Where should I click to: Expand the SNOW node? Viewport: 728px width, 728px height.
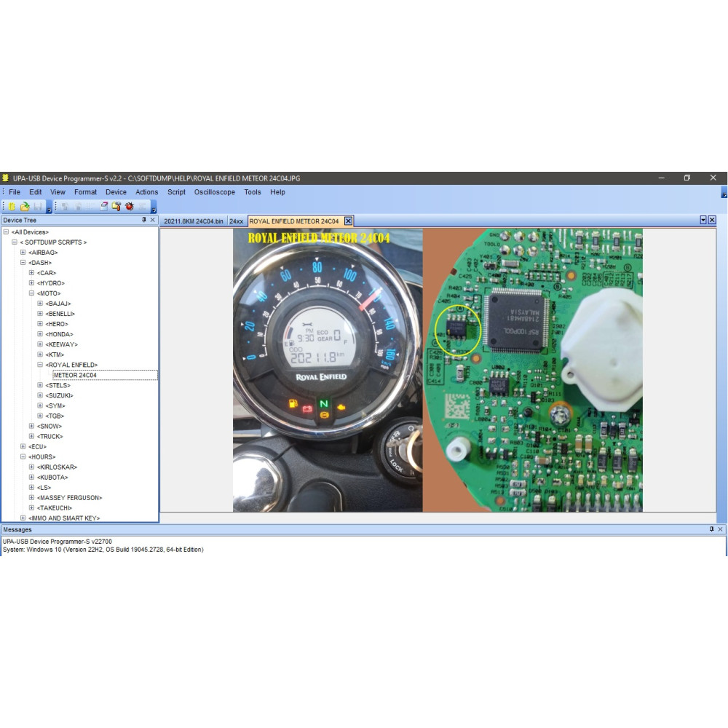pos(31,426)
